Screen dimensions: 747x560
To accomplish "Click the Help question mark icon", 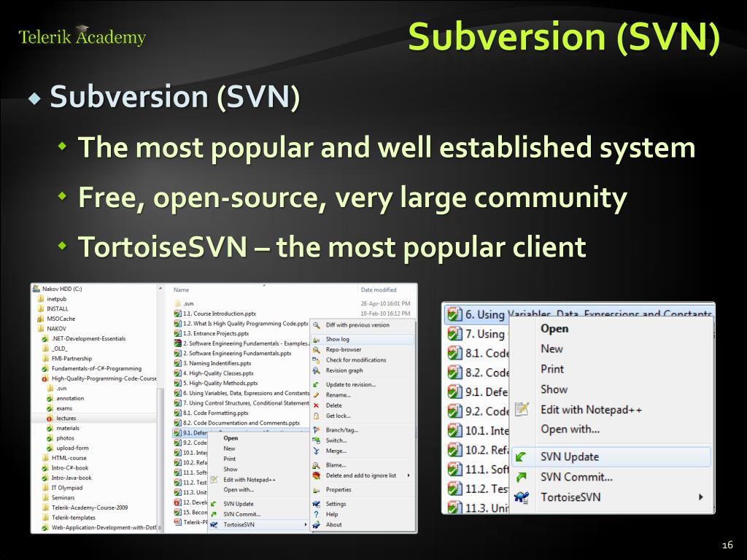I will [316, 514].
